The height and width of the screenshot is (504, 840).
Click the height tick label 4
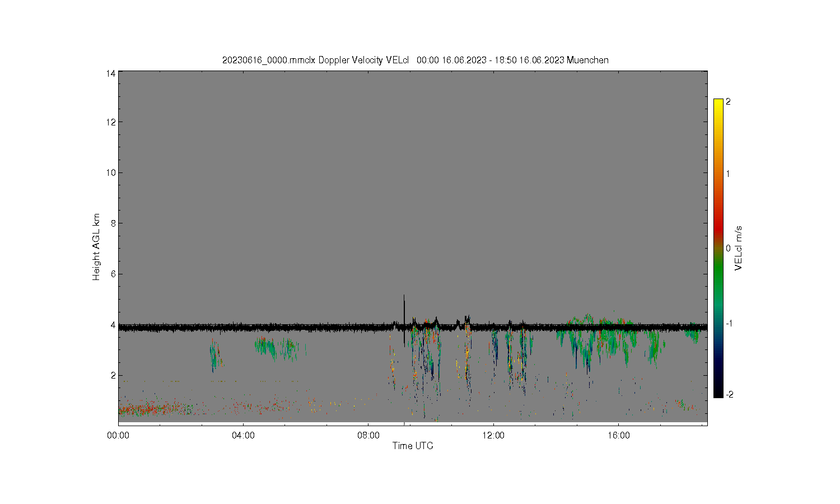(x=113, y=325)
